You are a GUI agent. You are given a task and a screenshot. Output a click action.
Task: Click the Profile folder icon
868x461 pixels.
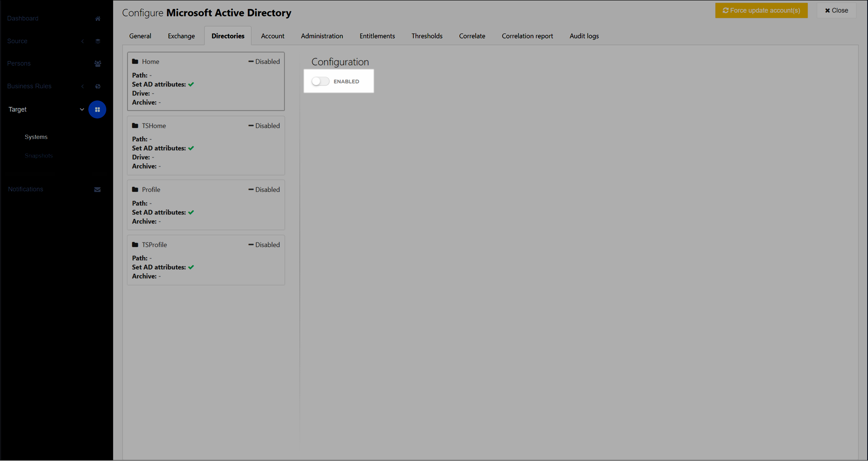(x=135, y=190)
